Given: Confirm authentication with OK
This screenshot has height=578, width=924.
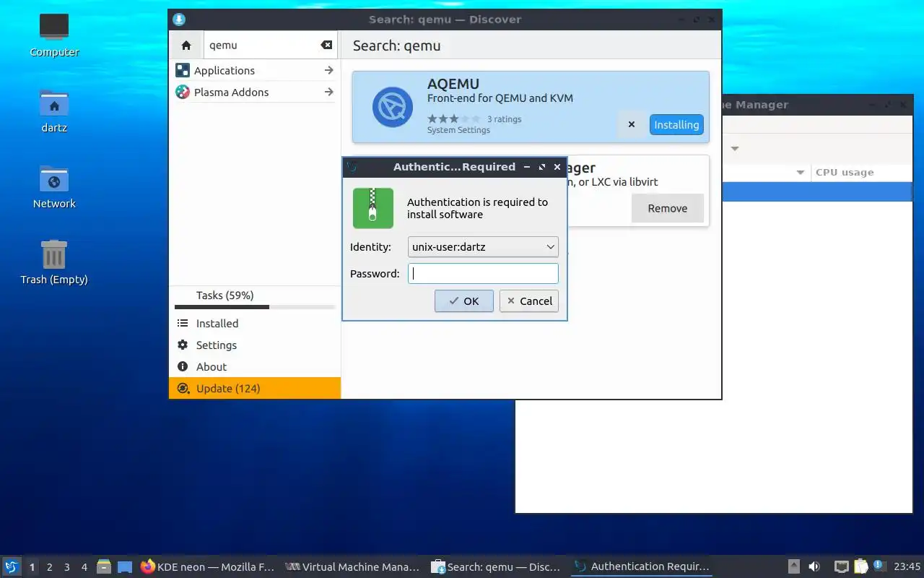Looking at the screenshot, I should (x=464, y=301).
